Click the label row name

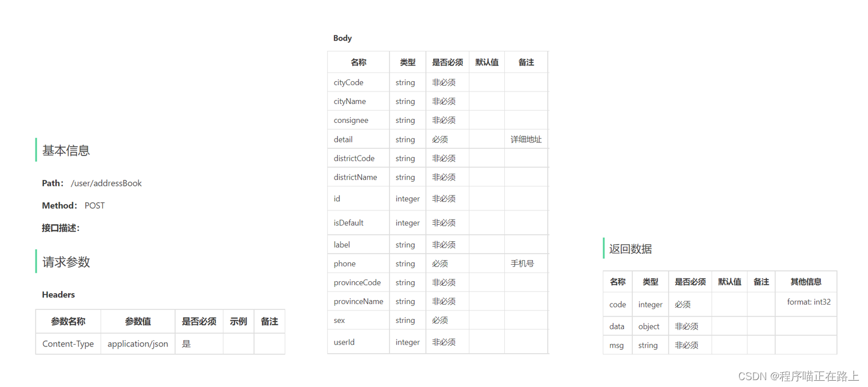pos(342,245)
